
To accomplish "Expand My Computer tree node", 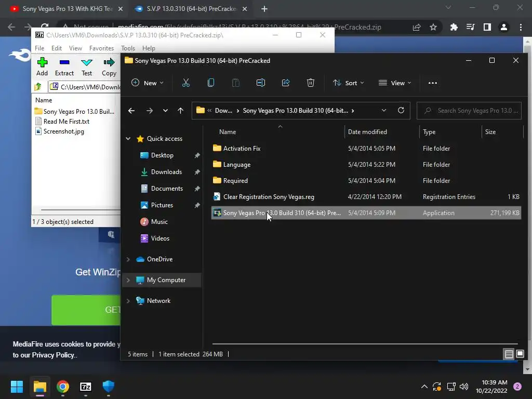I will pos(128,280).
